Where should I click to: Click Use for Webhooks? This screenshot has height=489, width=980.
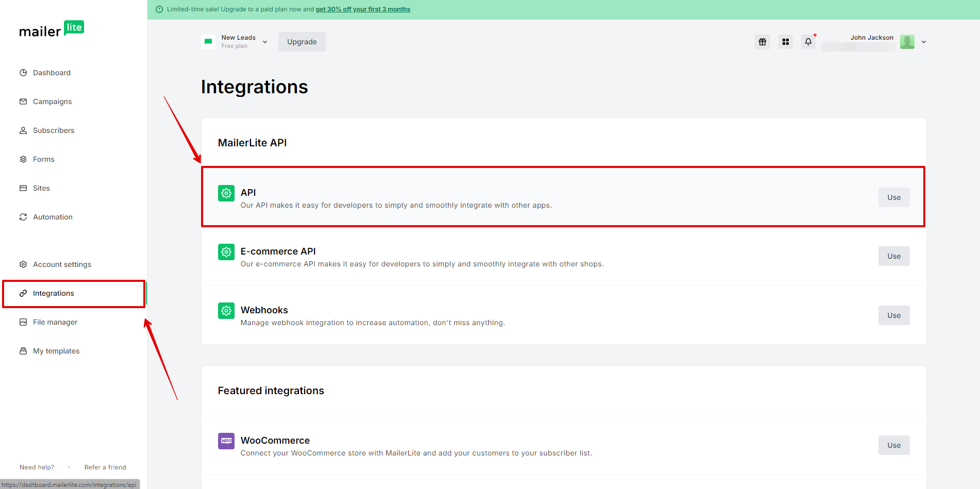[x=894, y=315]
